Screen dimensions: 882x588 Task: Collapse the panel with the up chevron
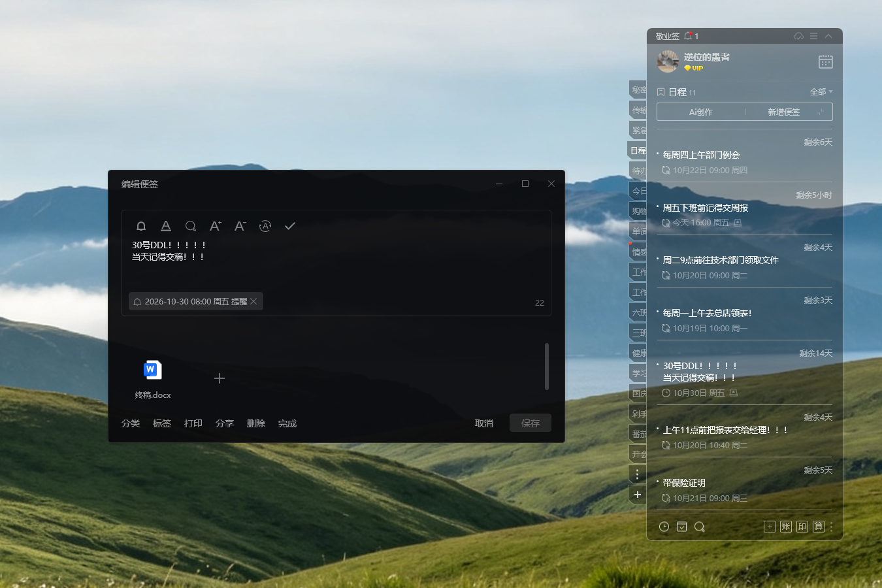tap(828, 36)
